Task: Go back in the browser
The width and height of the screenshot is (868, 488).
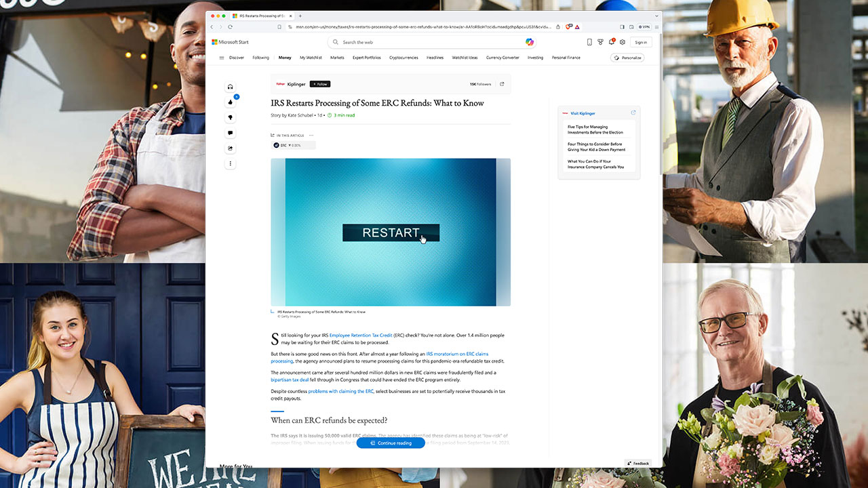Action: tap(212, 26)
